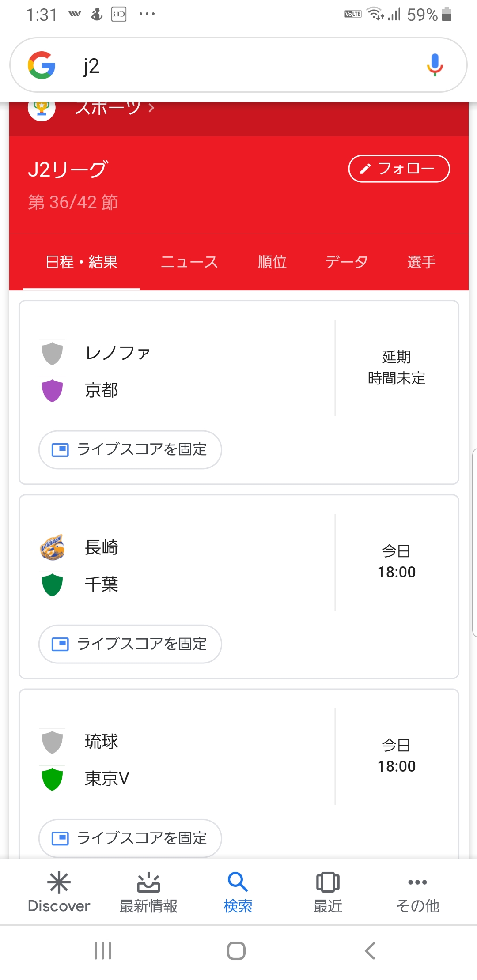
Task: Open the その他 more options icon
Action: pyautogui.click(x=417, y=882)
